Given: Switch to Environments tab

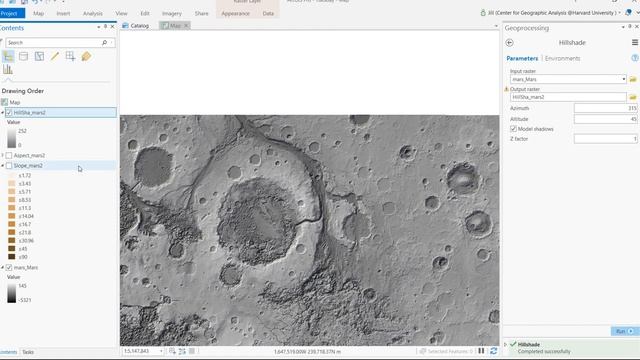Looking at the screenshot, I should tap(562, 58).
